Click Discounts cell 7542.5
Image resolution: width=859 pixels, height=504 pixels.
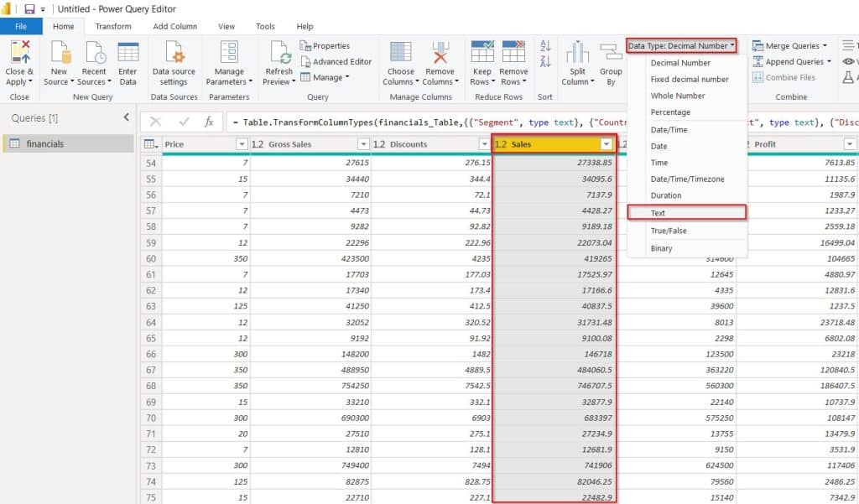click(x=432, y=387)
